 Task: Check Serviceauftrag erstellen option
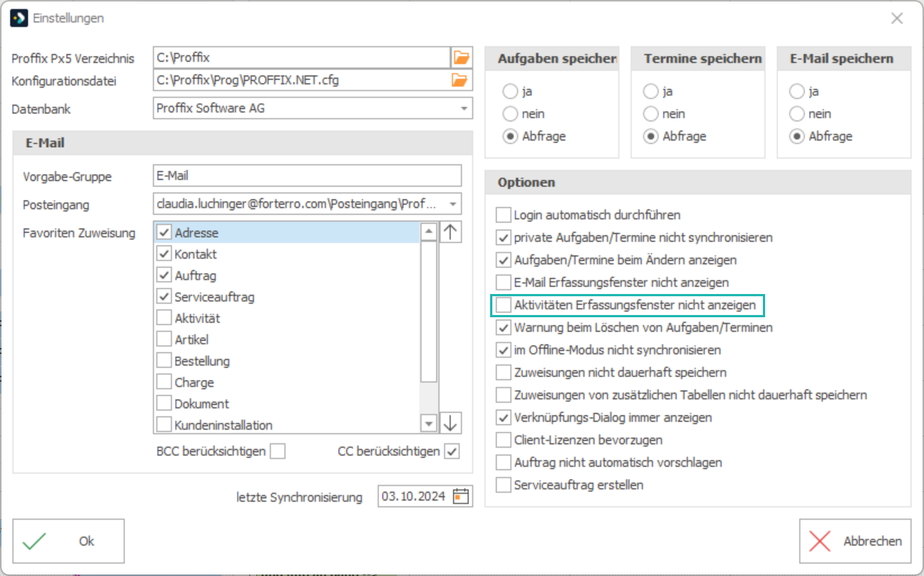pyautogui.click(x=504, y=485)
